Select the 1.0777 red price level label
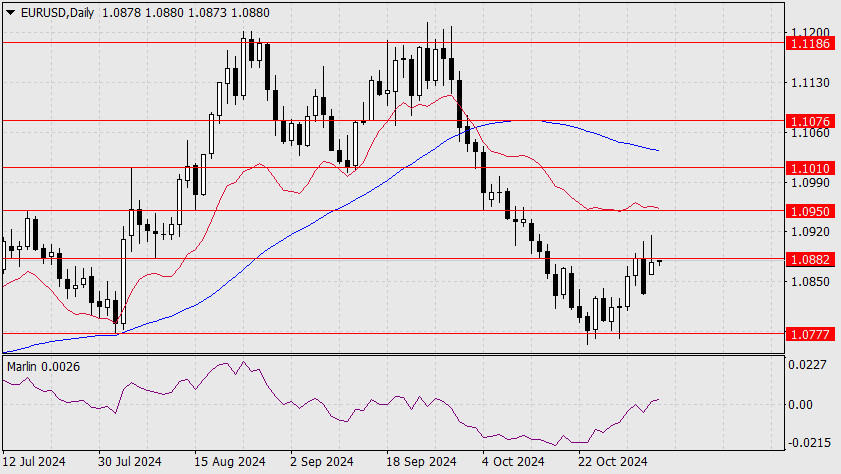Screen dimensions: 841x474 click(810, 335)
